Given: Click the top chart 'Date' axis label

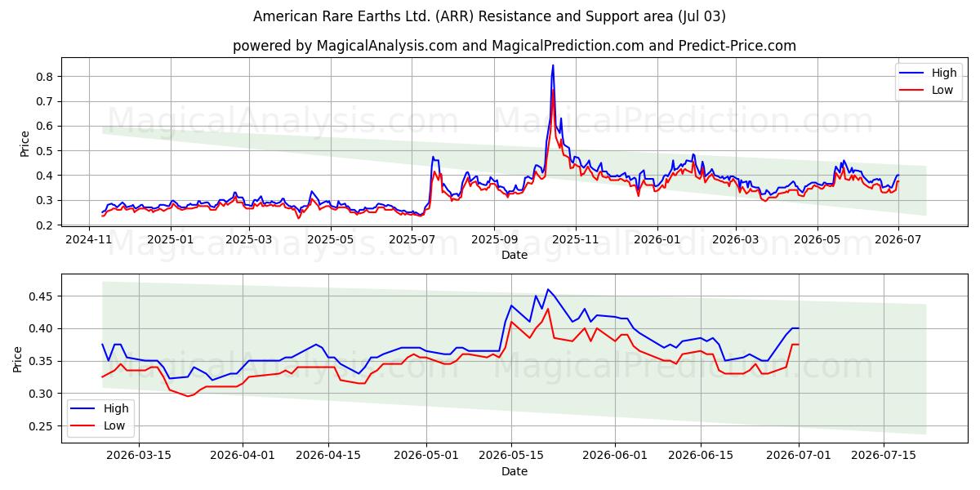Looking at the screenshot, I should [x=514, y=255].
